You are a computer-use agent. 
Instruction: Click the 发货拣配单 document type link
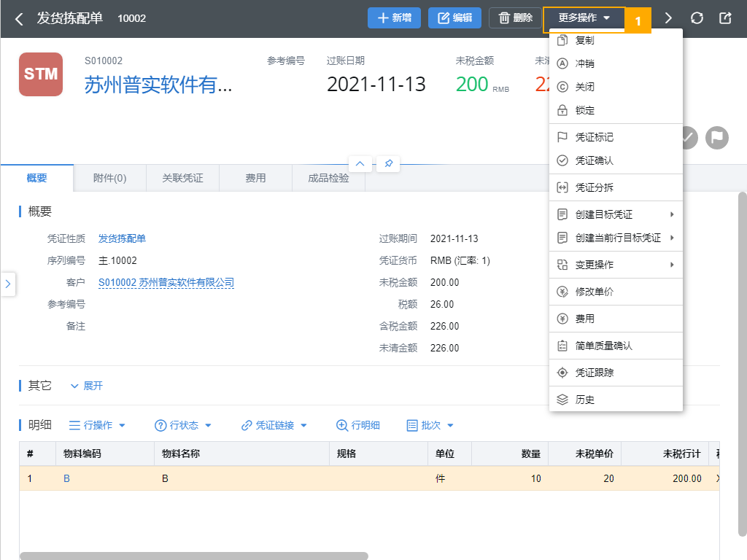122,238
